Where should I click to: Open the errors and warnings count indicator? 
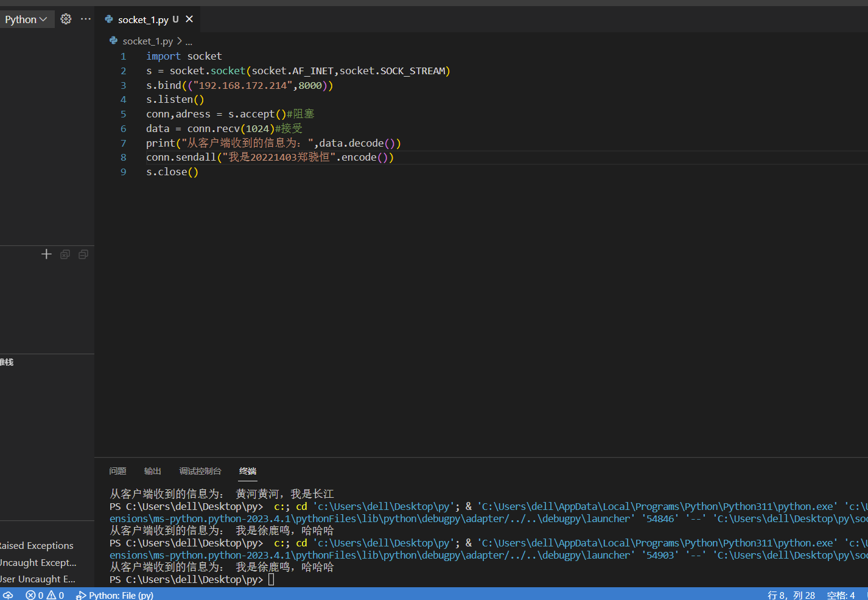coord(44,595)
